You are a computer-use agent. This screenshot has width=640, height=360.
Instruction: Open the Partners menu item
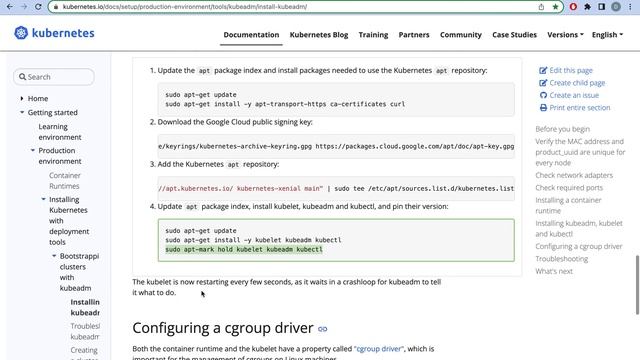414,35
